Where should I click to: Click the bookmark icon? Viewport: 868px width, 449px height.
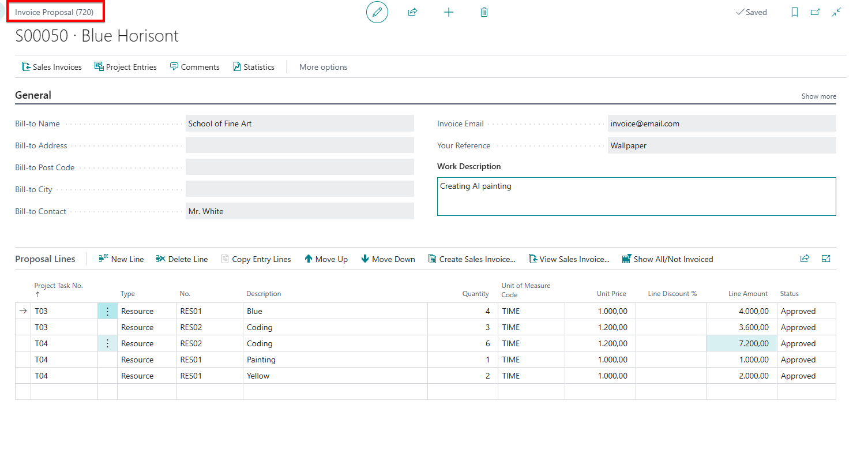[x=795, y=12]
